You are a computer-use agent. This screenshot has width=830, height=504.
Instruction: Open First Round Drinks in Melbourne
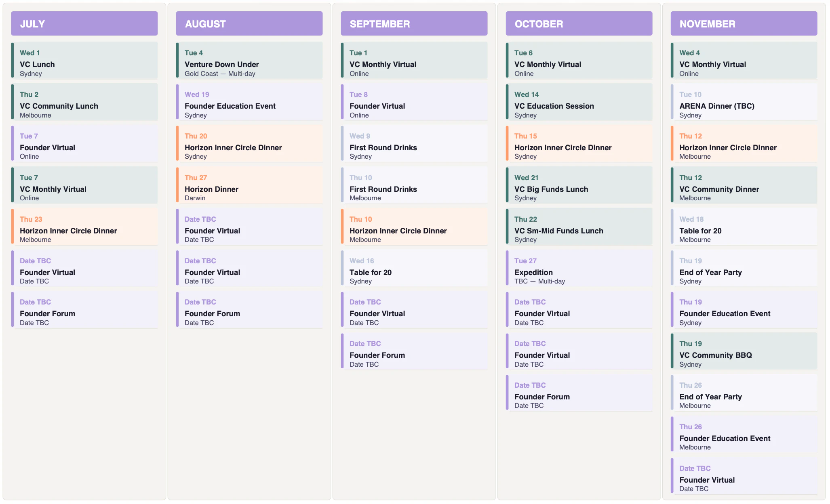click(x=414, y=186)
